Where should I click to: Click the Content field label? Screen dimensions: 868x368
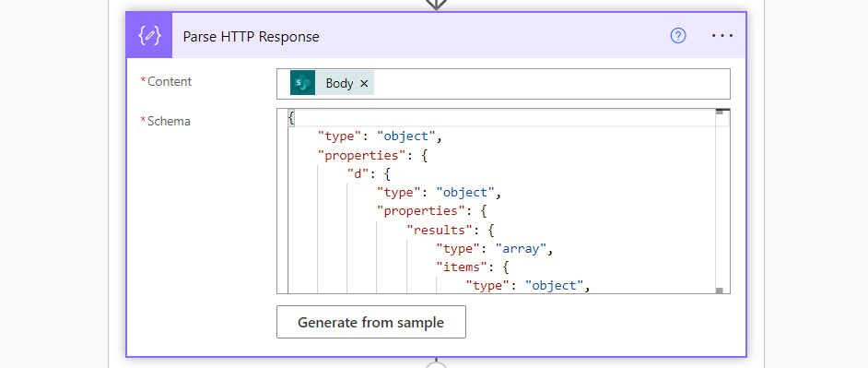point(166,81)
